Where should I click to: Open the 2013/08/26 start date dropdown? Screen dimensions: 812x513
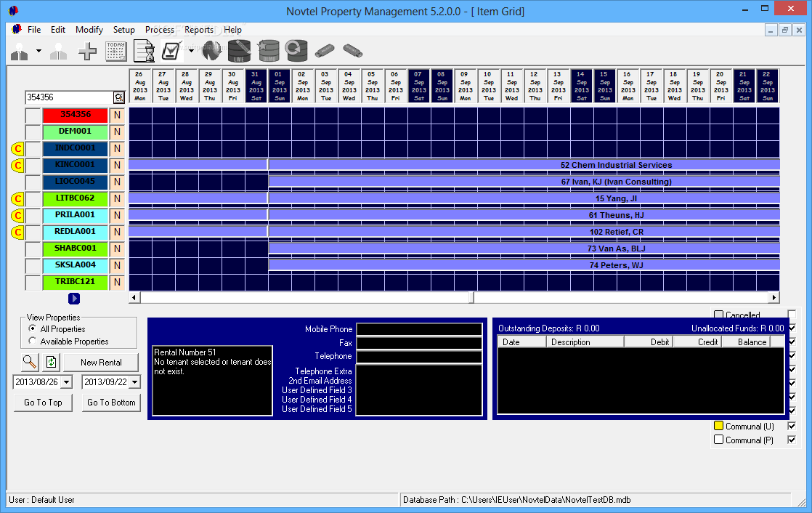point(66,382)
